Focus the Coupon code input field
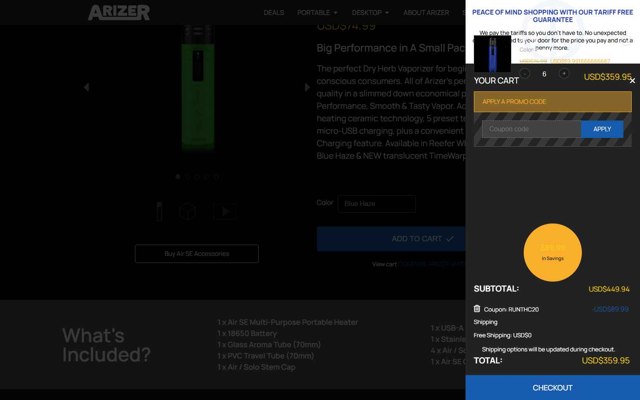 pos(531,129)
